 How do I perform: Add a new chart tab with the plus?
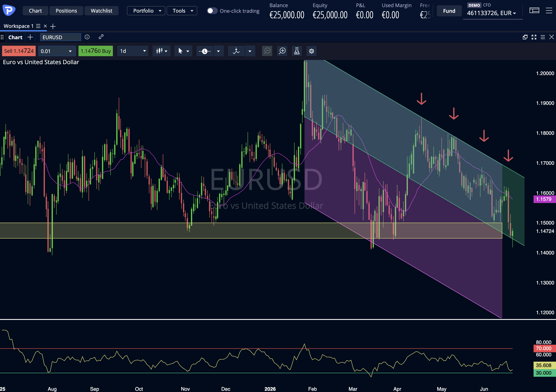click(30, 37)
